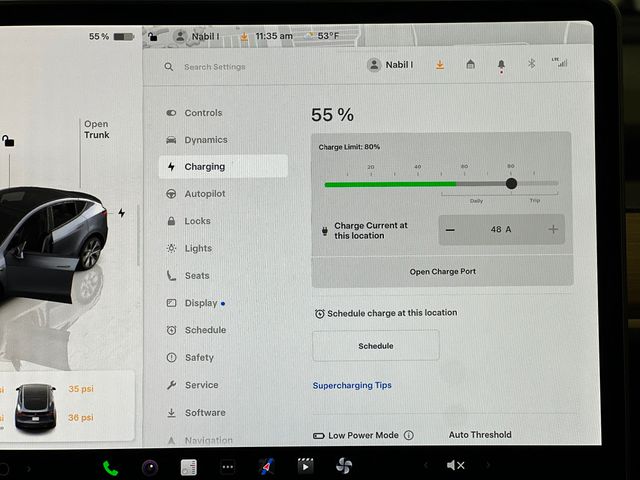Viewport: 640px width, 480px height.
Task: Tap the top status bar battery icon
Action: (124, 37)
